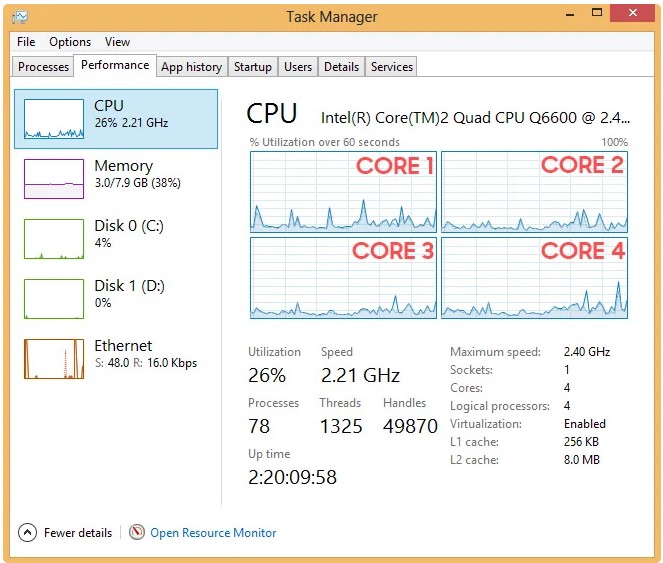The height and width of the screenshot is (563, 663).
Task: Click the '26% 2.21 GHz' sidebar text
Action: [x=132, y=123]
